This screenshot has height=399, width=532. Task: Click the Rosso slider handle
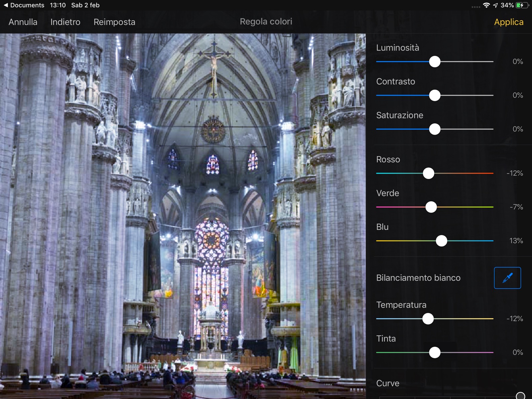(x=428, y=173)
